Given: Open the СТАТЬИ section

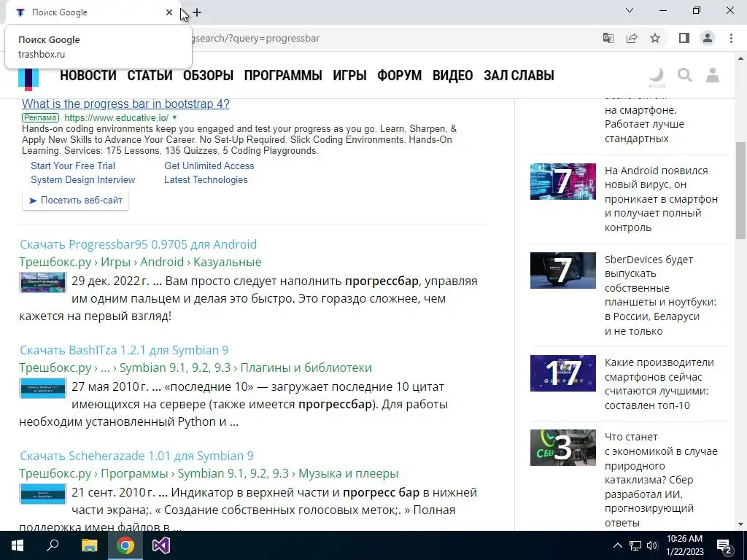Looking at the screenshot, I should pos(150,75).
